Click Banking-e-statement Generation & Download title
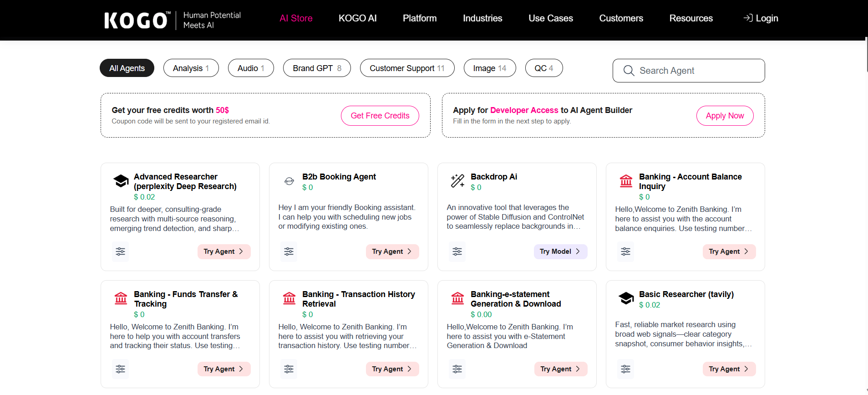Screen dimensions: 868x395 click(x=516, y=299)
